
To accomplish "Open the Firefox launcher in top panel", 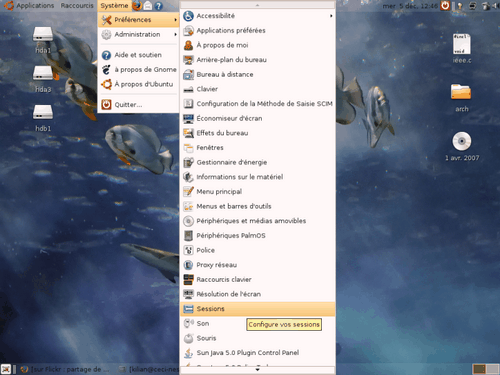I will 137,5.
